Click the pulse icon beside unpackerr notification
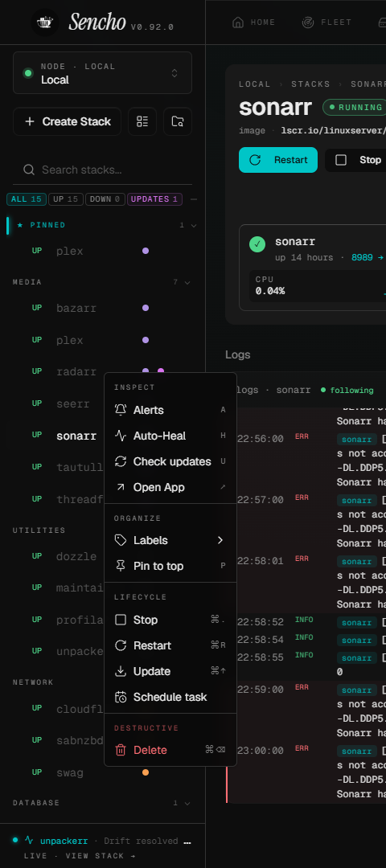 click(x=29, y=841)
